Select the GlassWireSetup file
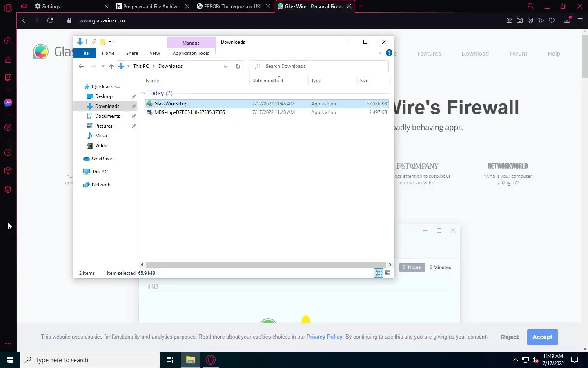 [266, 104]
